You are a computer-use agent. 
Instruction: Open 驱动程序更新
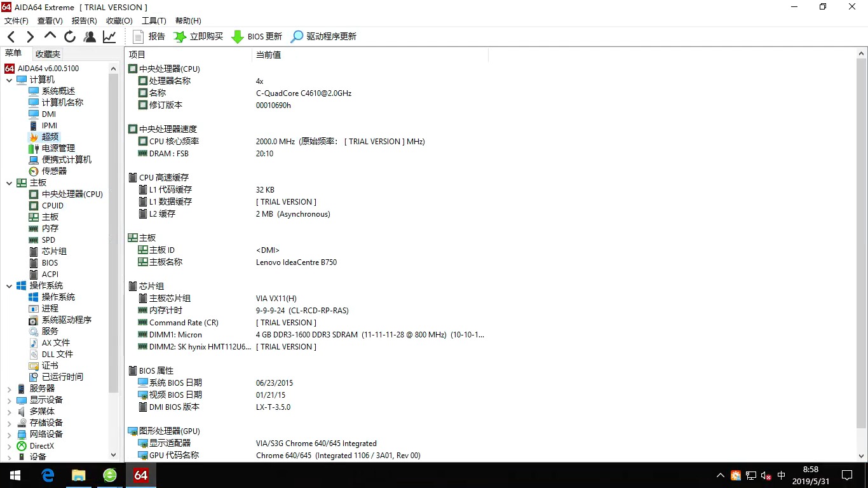click(323, 37)
